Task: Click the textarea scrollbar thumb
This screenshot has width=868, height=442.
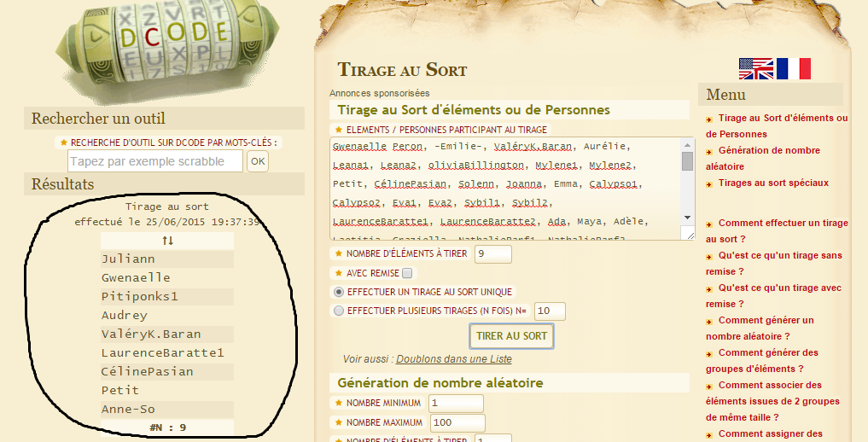Action: [688, 161]
